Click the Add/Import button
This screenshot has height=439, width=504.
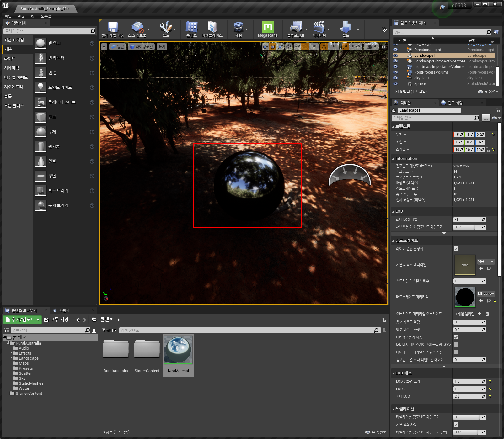click(x=22, y=320)
